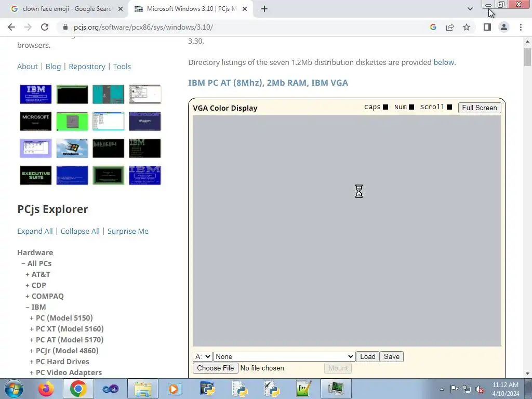Open a new tab with the plus button
This screenshot has width=532, height=399.
point(264,9)
